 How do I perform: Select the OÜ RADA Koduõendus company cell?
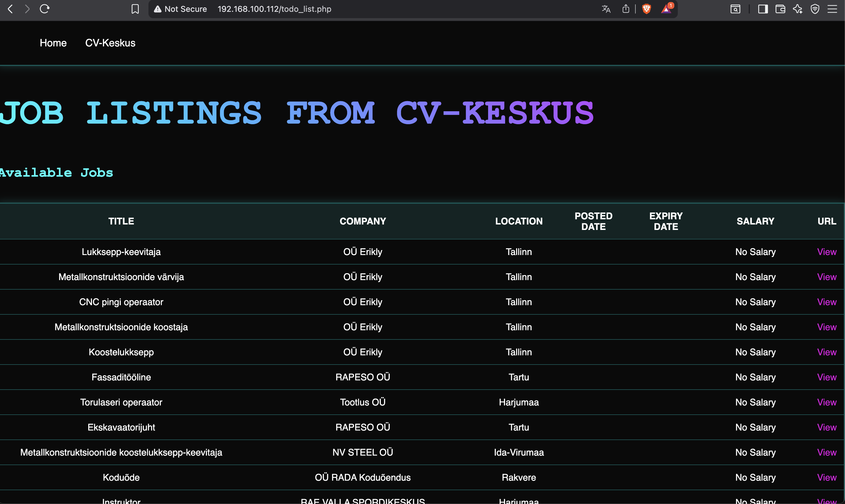pos(362,477)
